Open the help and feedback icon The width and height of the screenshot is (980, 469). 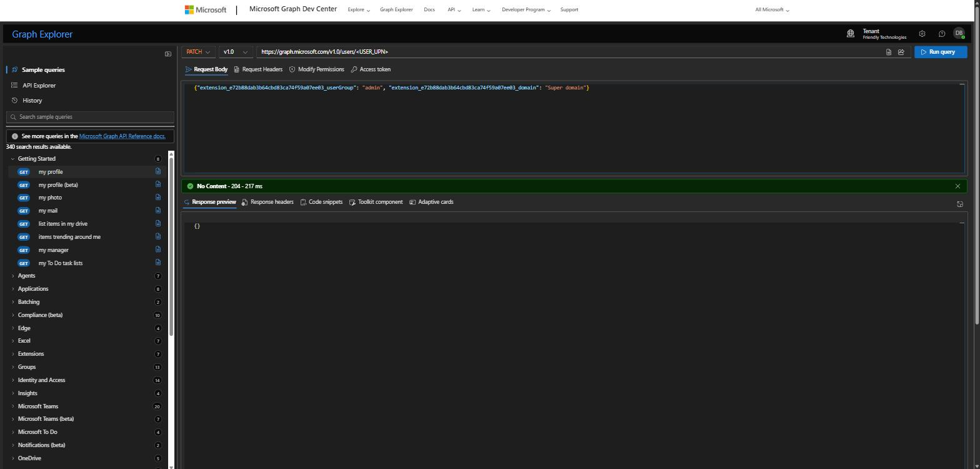[x=942, y=34]
